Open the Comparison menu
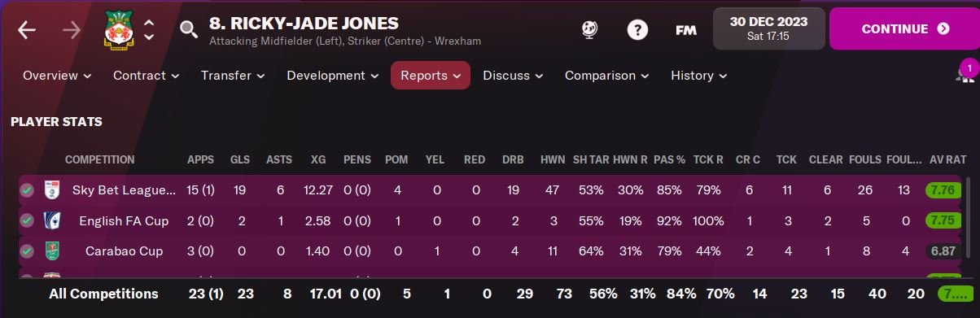 (x=607, y=76)
